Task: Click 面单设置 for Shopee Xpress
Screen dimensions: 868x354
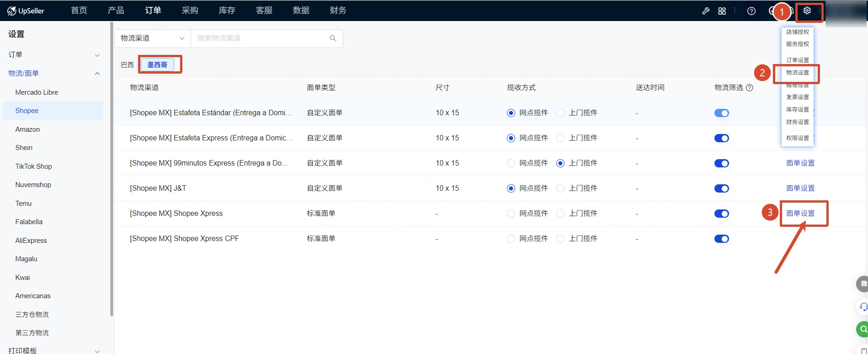Action: click(800, 214)
